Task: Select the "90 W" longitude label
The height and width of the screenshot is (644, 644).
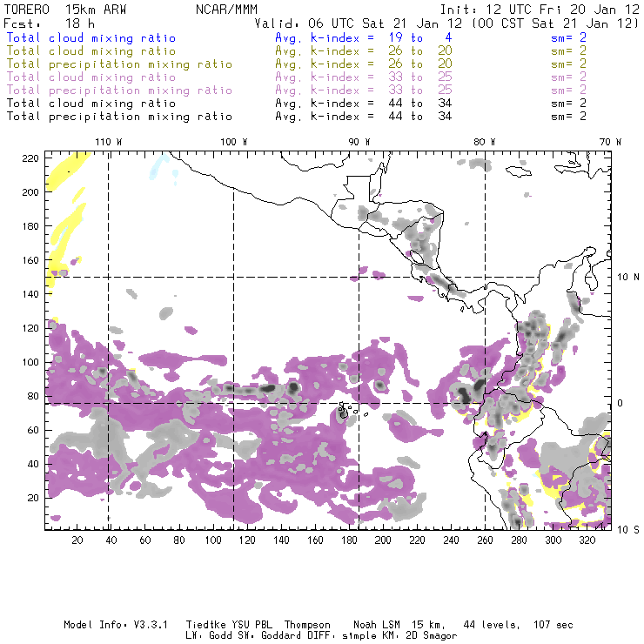Action: (359, 142)
